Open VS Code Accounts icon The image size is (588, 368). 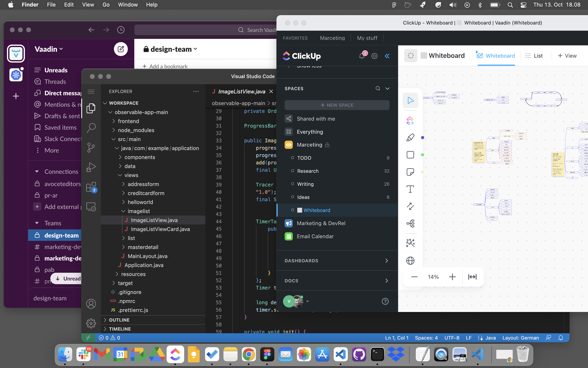pyautogui.click(x=91, y=304)
